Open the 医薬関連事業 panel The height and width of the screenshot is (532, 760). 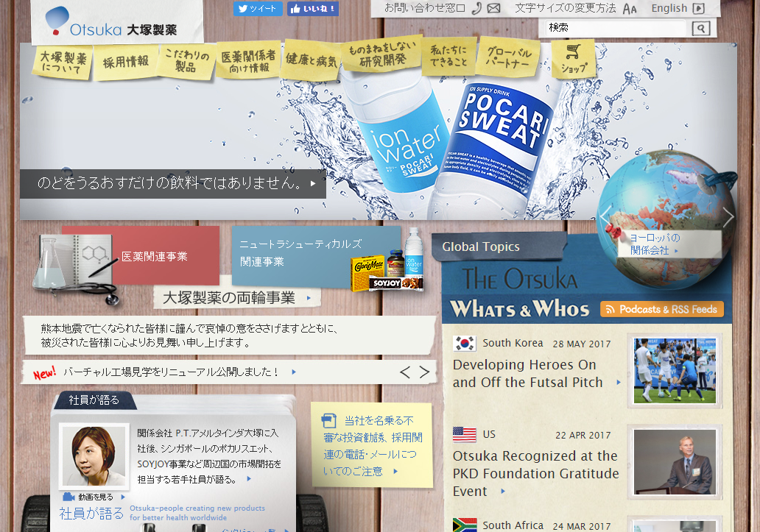pos(154,256)
